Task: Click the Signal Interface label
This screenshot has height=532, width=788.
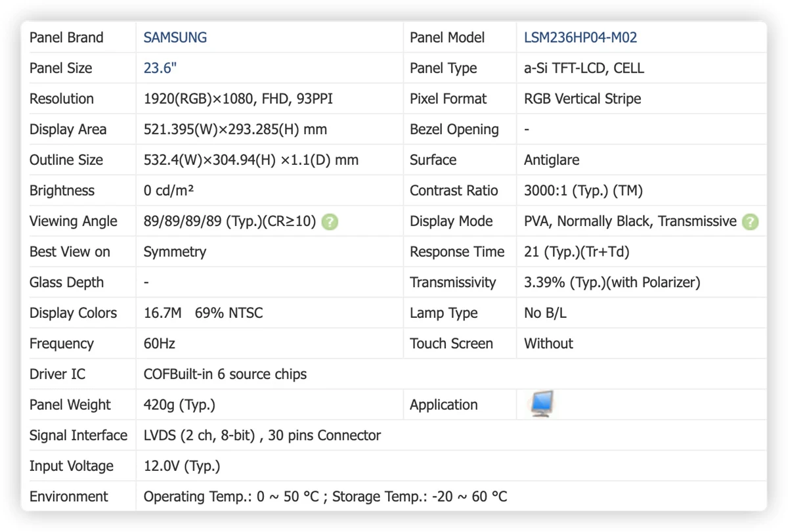Action: point(78,435)
